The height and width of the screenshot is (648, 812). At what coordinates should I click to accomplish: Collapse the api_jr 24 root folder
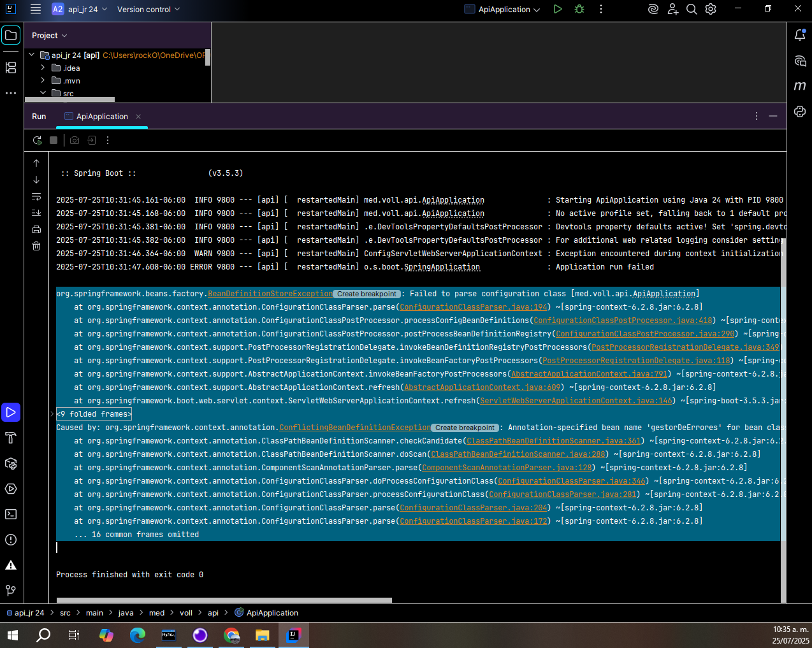[32, 55]
